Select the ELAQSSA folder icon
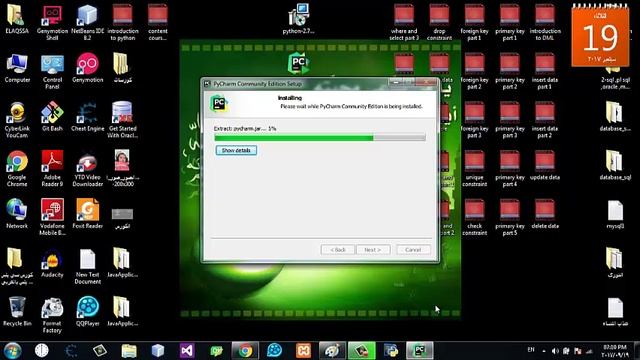Viewport: 640px width, 360px height. (x=17, y=20)
